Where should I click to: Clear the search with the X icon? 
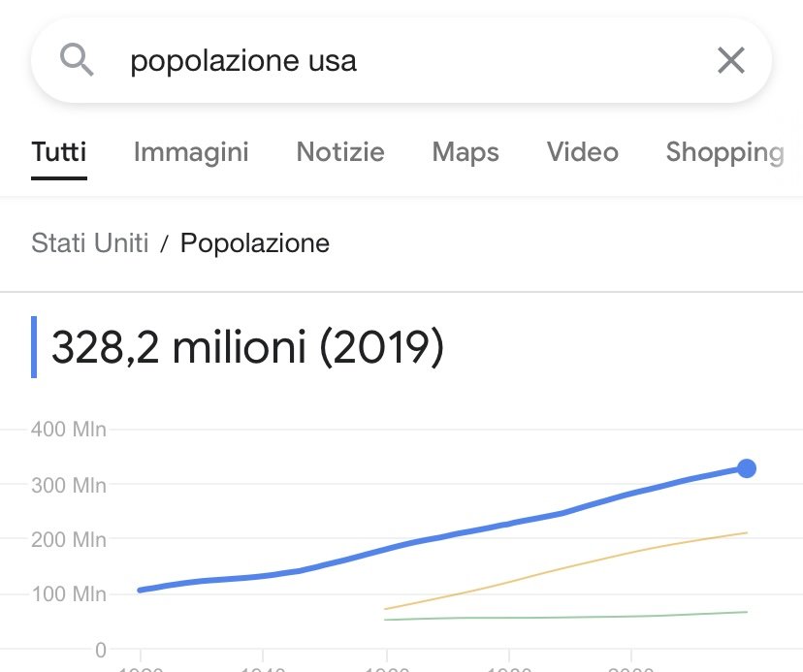point(730,61)
